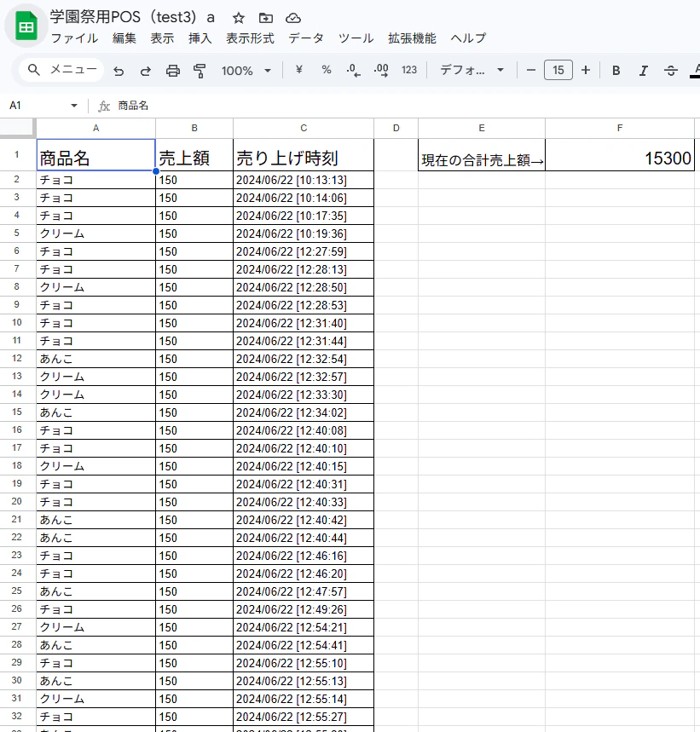
Task: Select cell with timestamp 12:40:42
Action: point(304,520)
